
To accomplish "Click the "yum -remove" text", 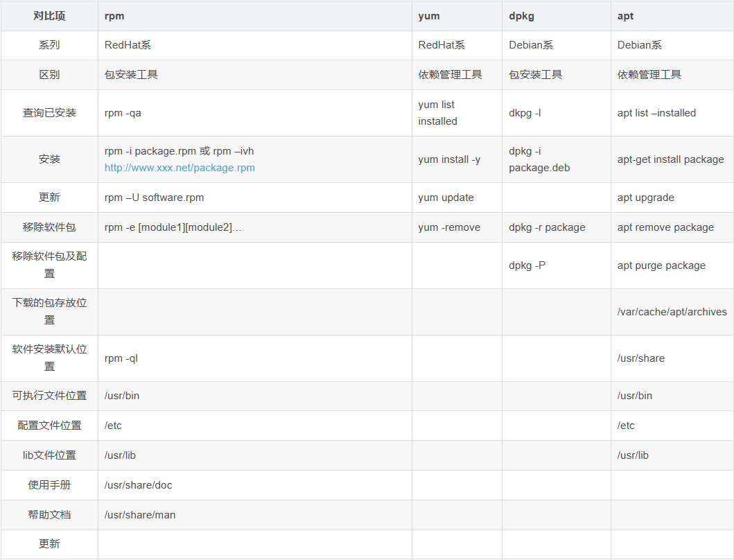I will (449, 227).
